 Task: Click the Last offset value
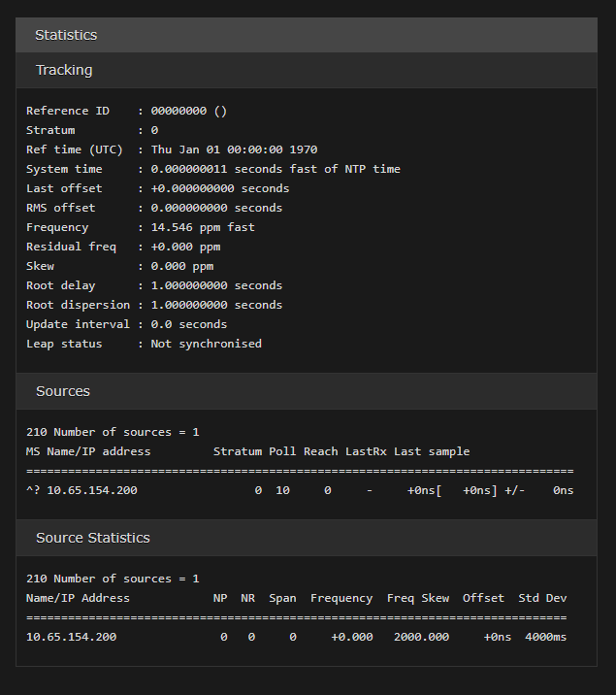tap(220, 188)
